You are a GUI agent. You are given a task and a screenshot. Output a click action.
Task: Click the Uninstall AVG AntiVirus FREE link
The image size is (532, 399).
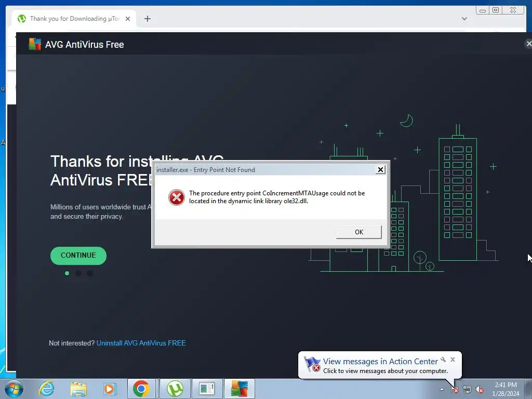[x=141, y=343]
